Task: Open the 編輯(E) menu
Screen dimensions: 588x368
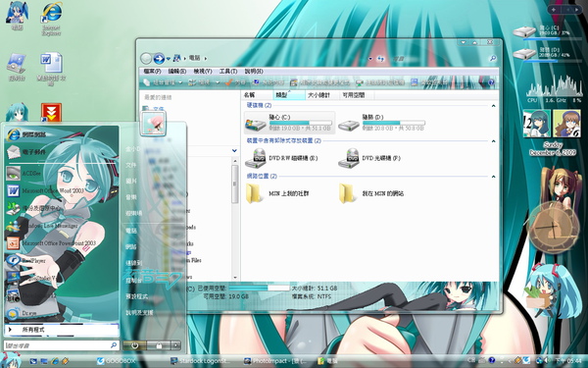Action: click(177, 71)
